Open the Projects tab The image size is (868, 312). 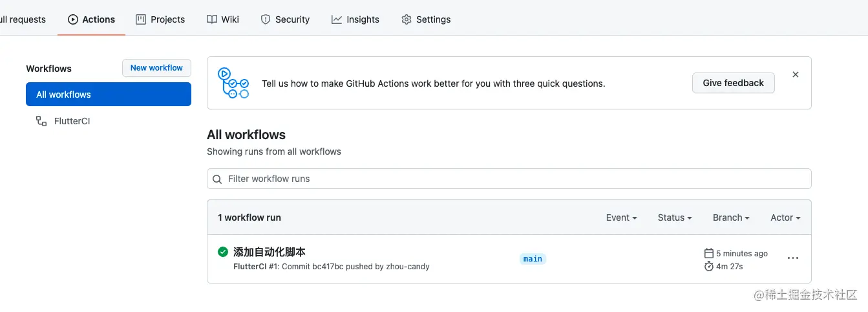160,19
